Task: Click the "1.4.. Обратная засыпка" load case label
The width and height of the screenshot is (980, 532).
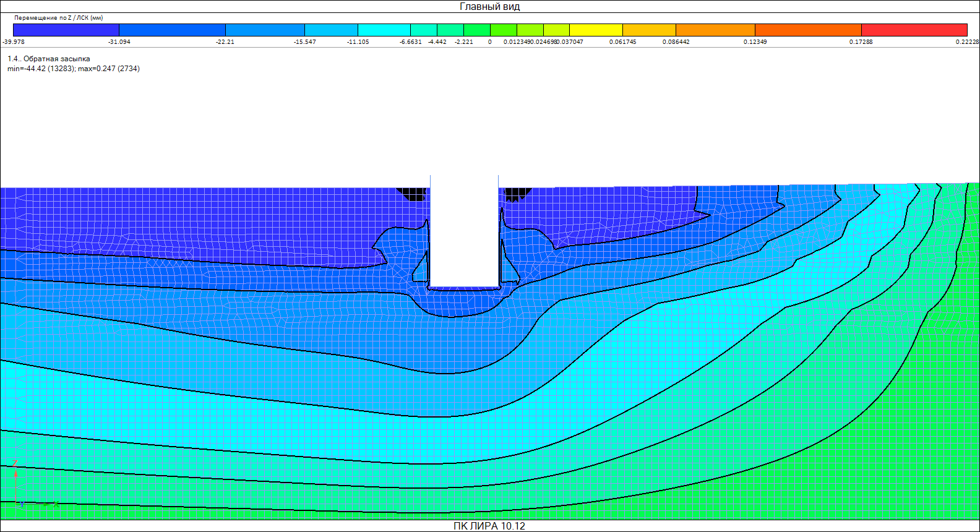Action: point(49,59)
